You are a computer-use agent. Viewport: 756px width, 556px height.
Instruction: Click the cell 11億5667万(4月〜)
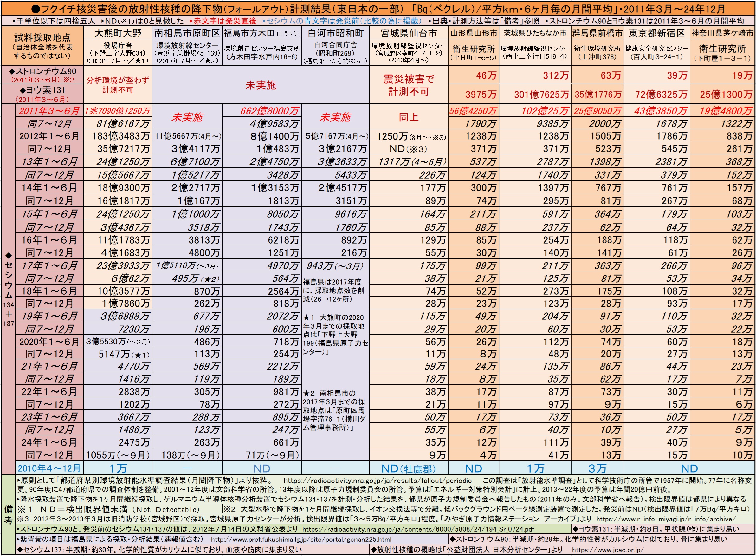[x=188, y=136]
